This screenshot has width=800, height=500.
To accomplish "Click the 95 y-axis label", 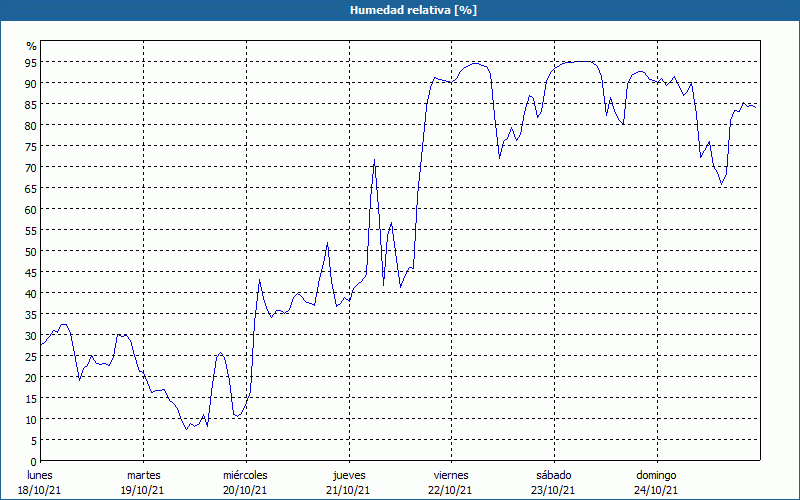I will pyautogui.click(x=31, y=62).
